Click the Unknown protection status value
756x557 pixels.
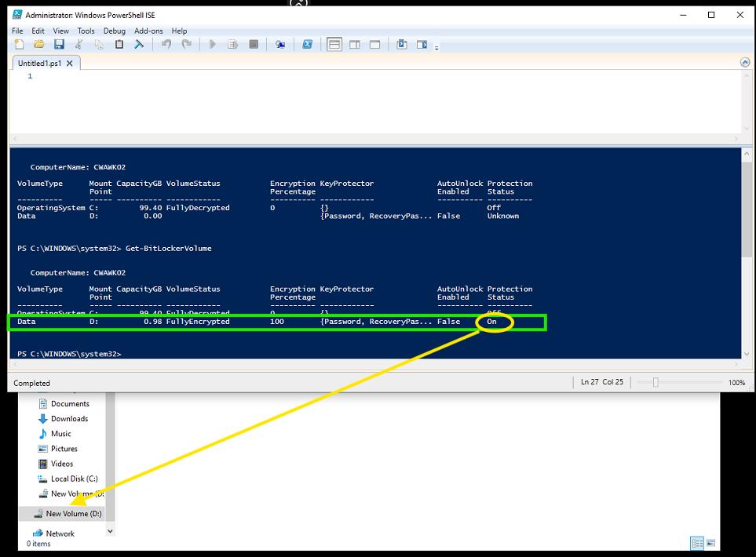[503, 216]
